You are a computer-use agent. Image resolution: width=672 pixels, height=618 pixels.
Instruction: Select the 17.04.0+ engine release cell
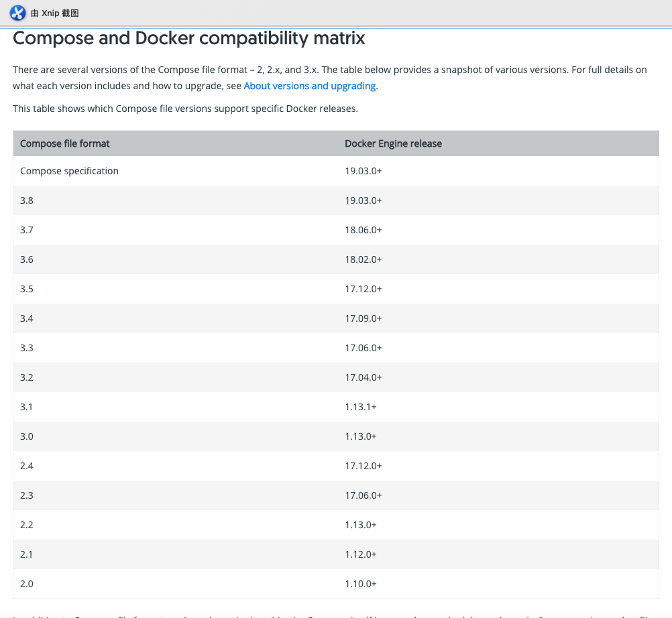tap(363, 377)
